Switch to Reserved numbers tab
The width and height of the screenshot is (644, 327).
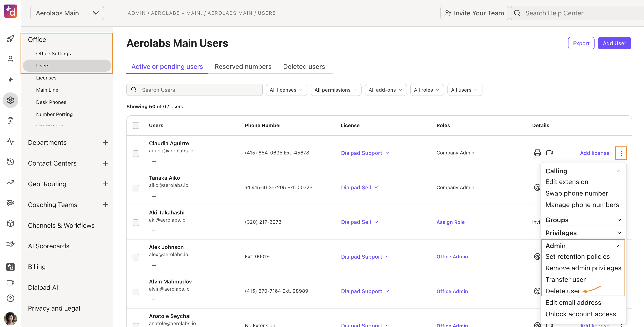(243, 67)
